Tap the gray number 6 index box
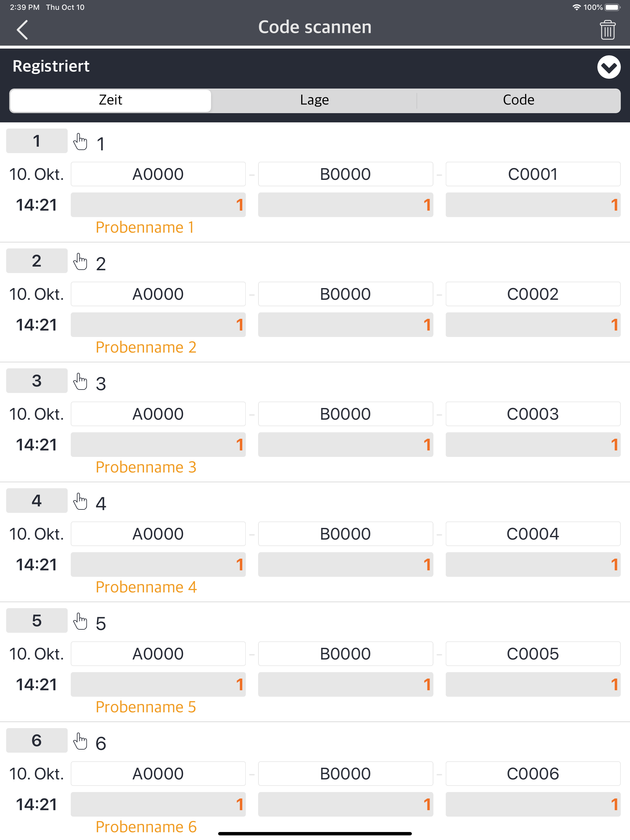This screenshot has width=630, height=840. point(37,740)
